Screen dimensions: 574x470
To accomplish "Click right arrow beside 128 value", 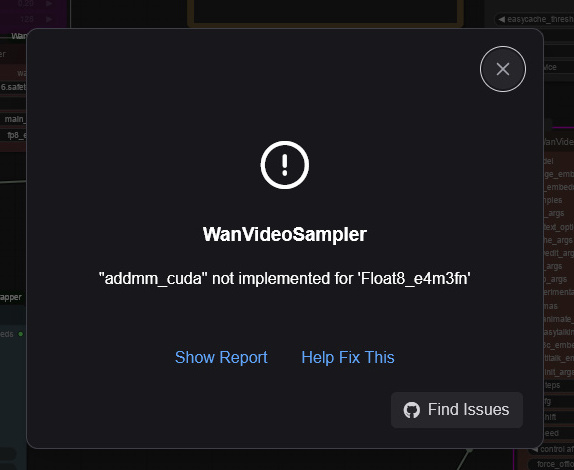I will coord(49,19).
